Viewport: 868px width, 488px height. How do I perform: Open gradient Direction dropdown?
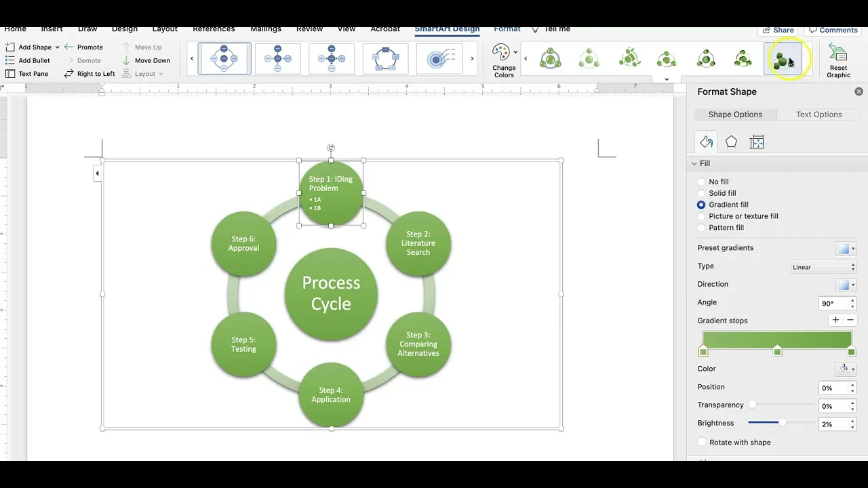tap(846, 285)
